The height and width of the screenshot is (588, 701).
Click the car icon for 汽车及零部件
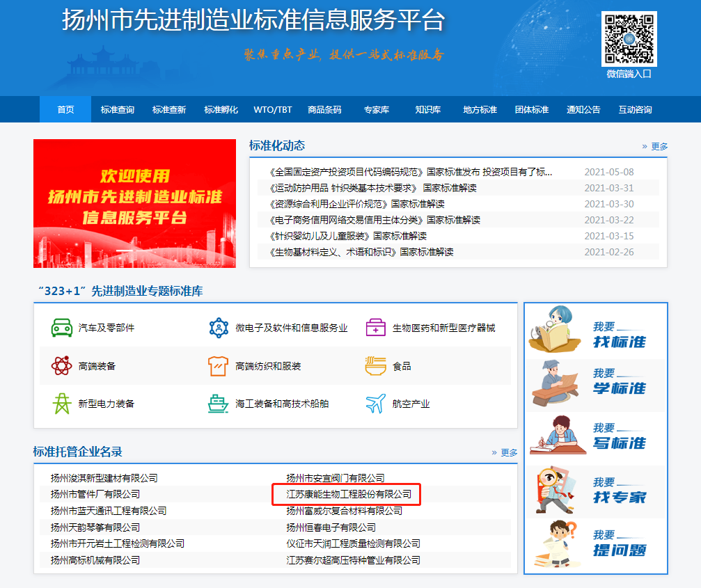point(62,328)
